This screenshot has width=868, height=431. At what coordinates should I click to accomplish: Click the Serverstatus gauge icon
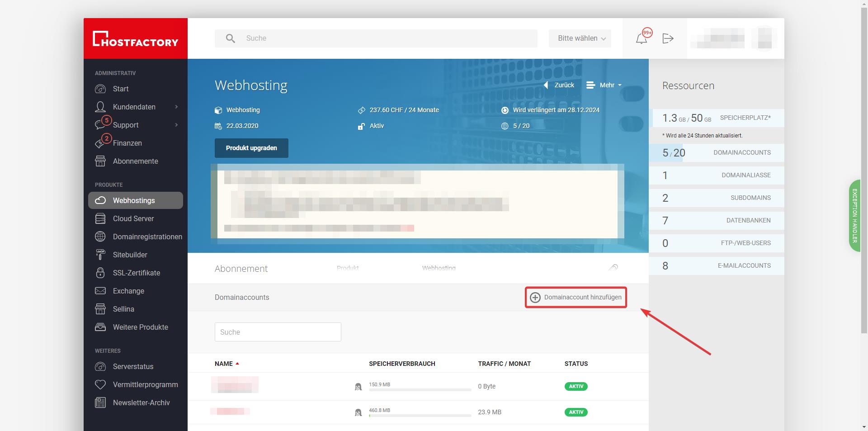(x=100, y=366)
